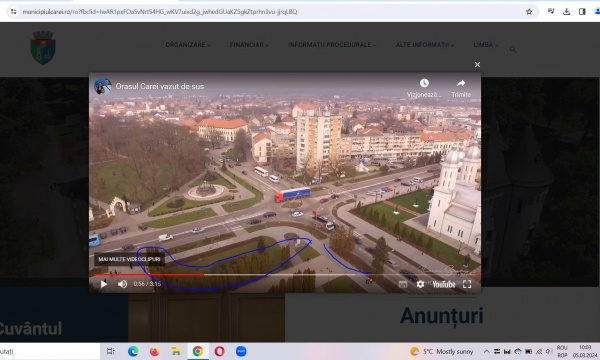Click MAI MULTE VIDEOCLIPURI button
This screenshot has height=360, width=600.
point(129,259)
